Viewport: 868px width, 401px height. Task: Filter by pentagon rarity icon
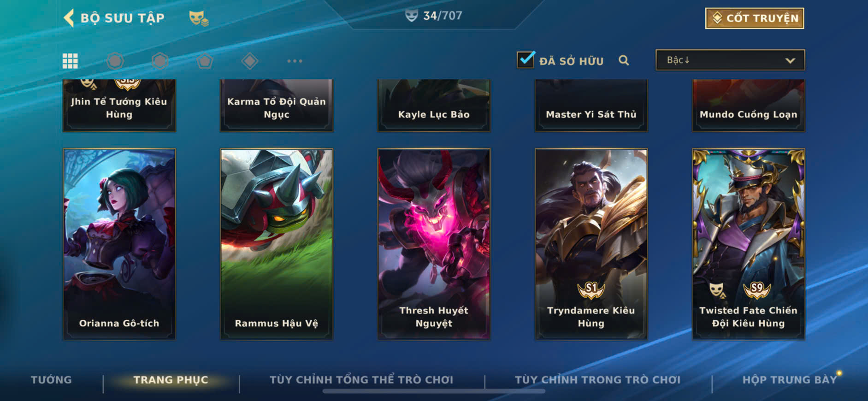(205, 61)
